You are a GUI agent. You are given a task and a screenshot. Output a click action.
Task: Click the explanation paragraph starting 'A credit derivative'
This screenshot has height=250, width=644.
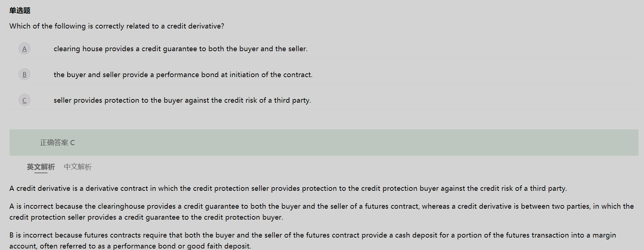(x=288, y=189)
